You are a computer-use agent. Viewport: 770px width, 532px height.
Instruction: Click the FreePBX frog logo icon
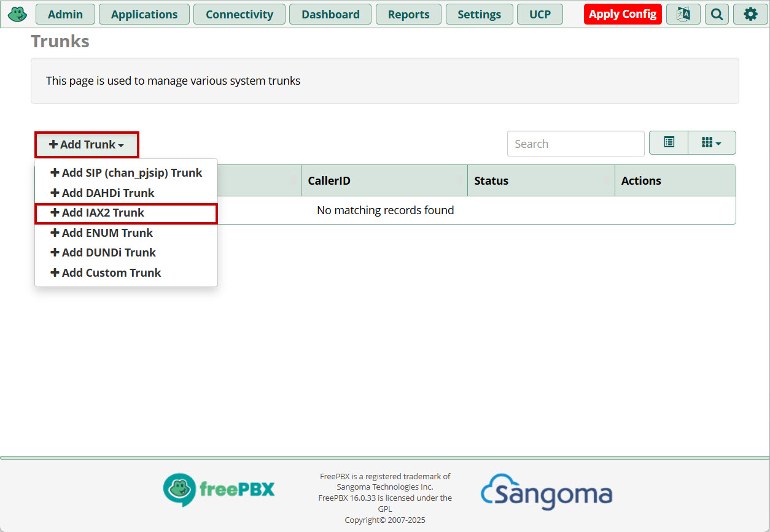point(17,13)
